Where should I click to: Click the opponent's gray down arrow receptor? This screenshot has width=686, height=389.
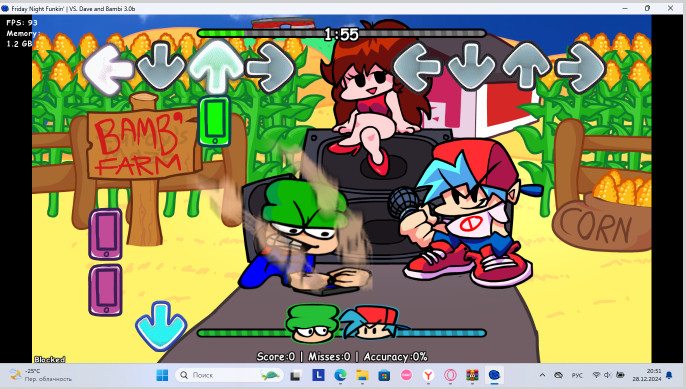point(161,67)
